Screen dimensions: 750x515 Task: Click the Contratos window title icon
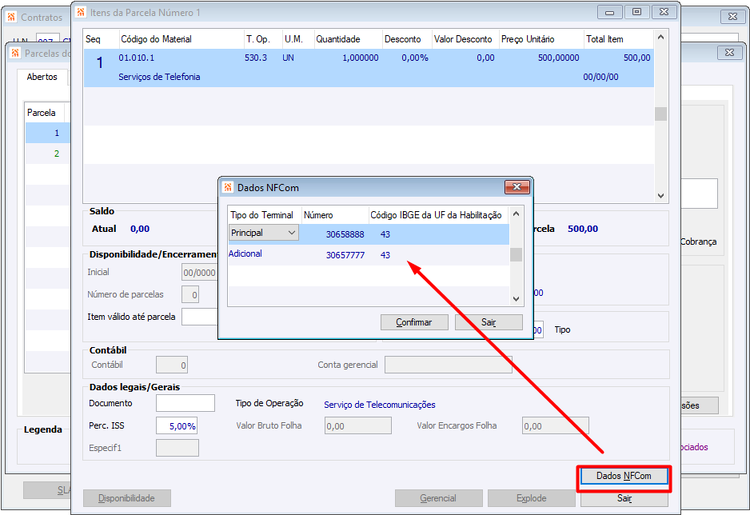tap(11, 17)
